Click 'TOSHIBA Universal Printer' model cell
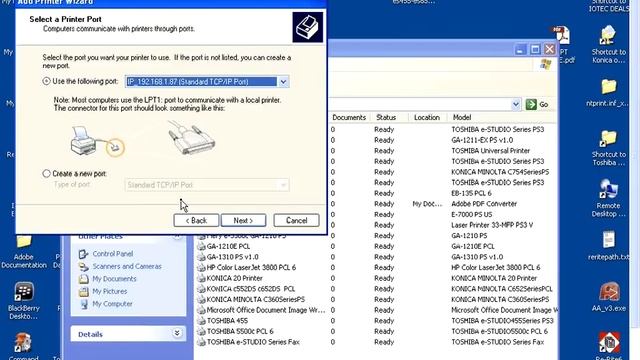The height and width of the screenshot is (360, 640). point(490,151)
